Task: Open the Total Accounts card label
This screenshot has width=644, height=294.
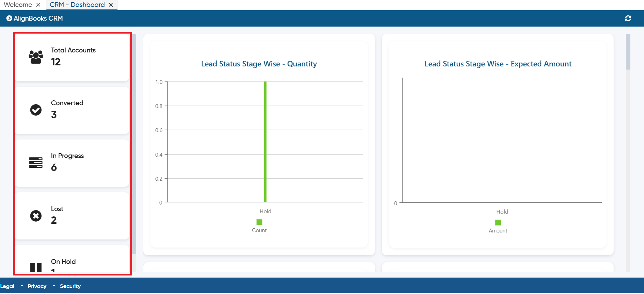Action: 73,50
